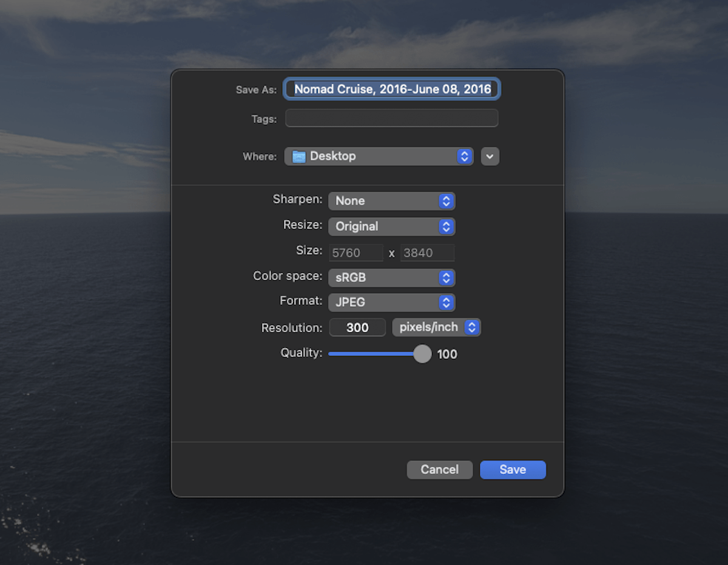Image resolution: width=728 pixels, height=565 pixels.
Task: Click the Format popup arrows icon
Action: coord(447,302)
